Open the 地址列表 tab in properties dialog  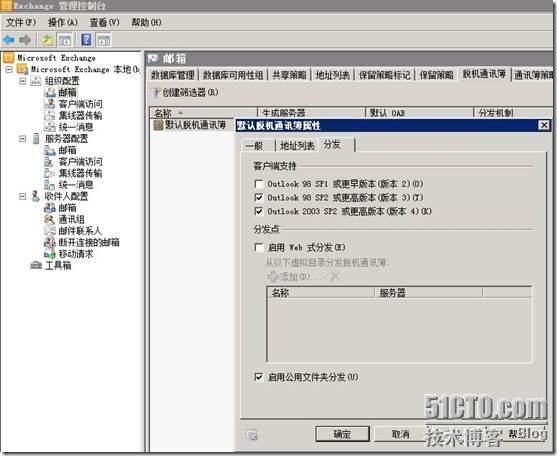(297, 146)
